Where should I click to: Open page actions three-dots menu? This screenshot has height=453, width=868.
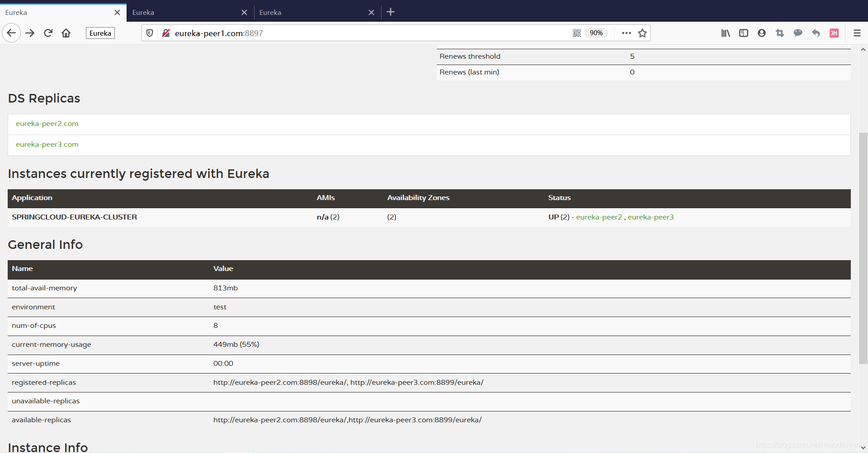coord(626,33)
